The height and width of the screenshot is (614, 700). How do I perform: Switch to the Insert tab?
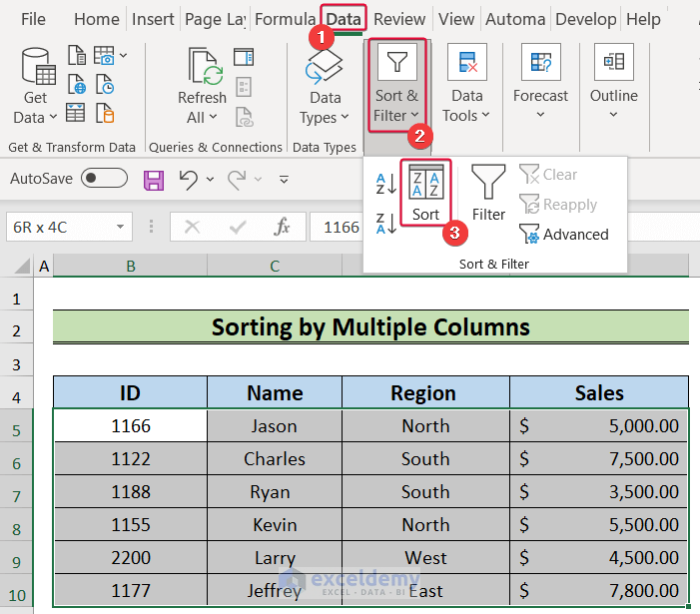(x=153, y=19)
